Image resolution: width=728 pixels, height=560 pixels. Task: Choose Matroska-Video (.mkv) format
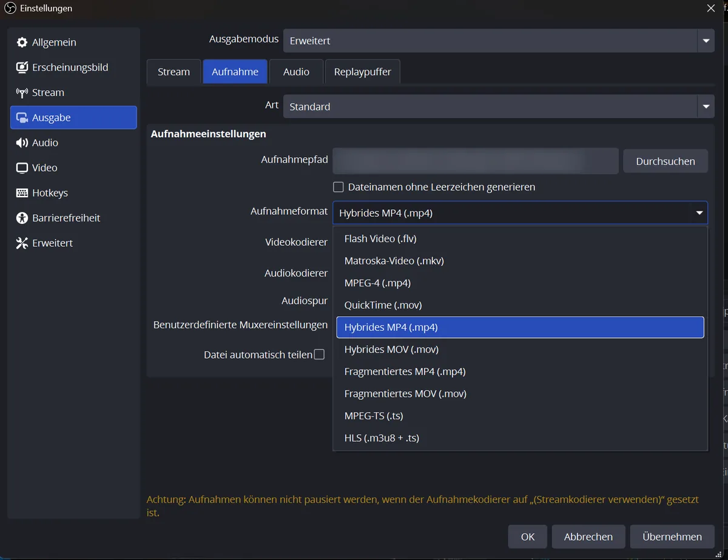[x=520, y=261]
